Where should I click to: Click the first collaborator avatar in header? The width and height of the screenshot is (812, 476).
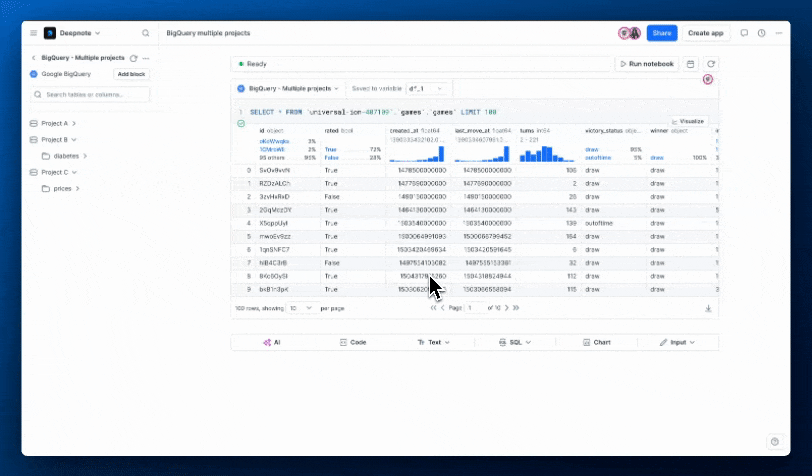coord(625,33)
